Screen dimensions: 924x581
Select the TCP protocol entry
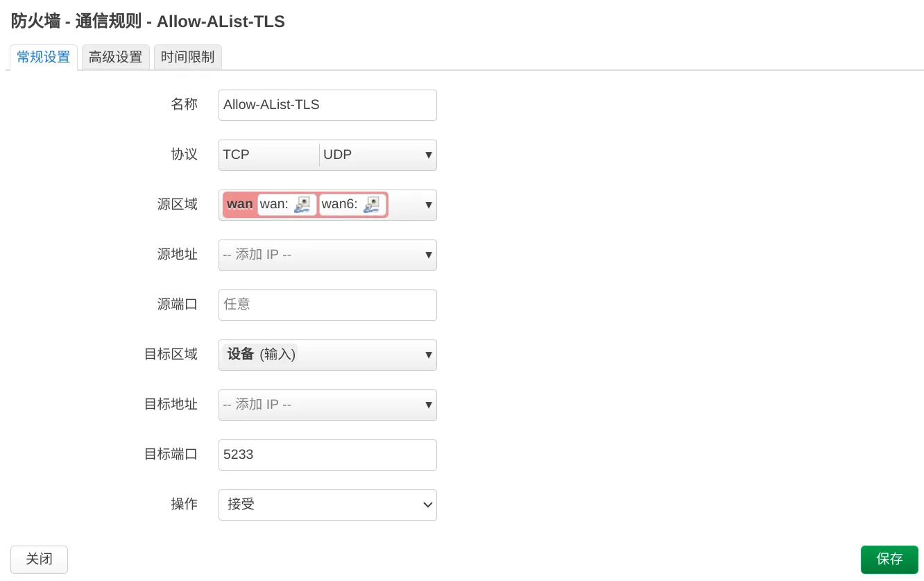(236, 155)
